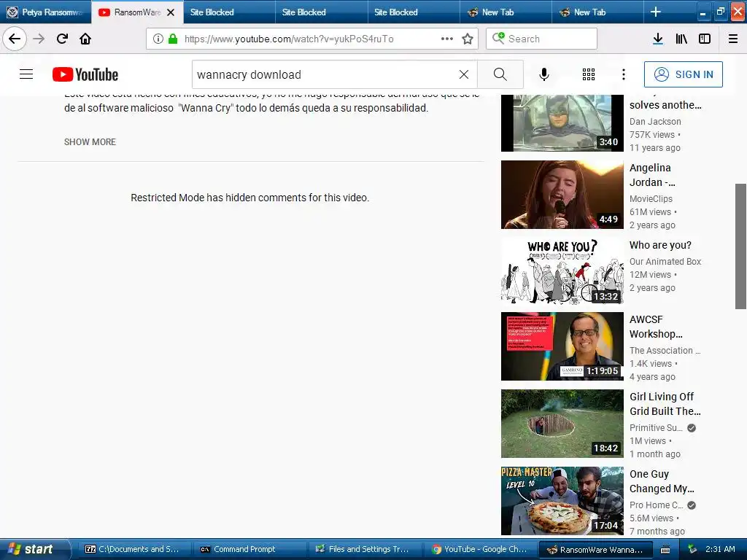Viewport: 747px width, 560px height.
Task: Switch to the second Site Blocked tab
Action: tap(322, 12)
